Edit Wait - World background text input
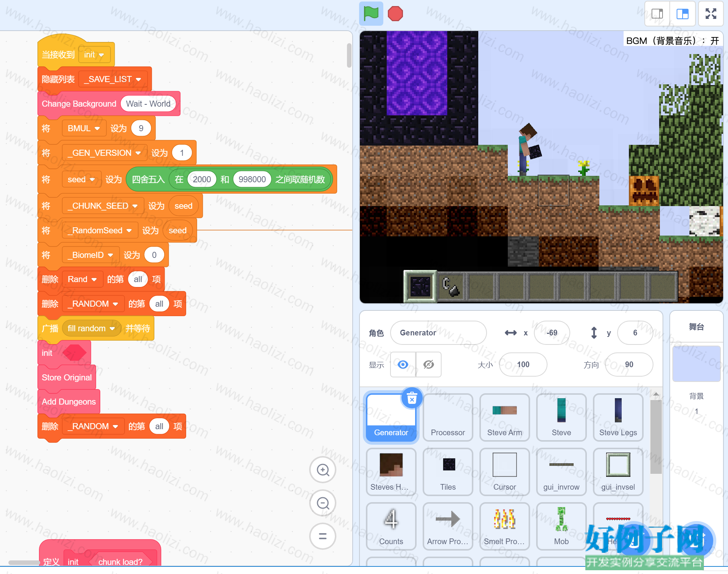This screenshot has width=728, height=574. click(x=148, y=104)
